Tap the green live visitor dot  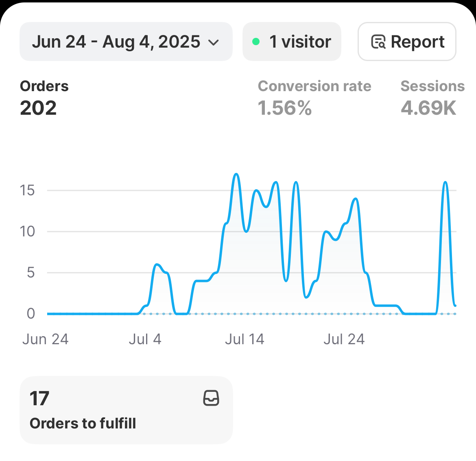[x=256, y=42]
